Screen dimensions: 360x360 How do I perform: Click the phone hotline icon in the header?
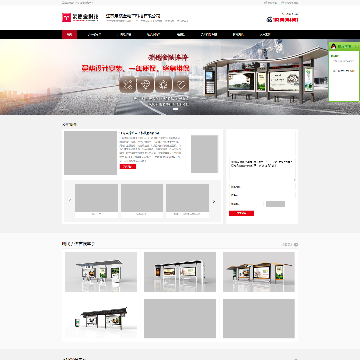pyautogui.click(x=269, y=19)
